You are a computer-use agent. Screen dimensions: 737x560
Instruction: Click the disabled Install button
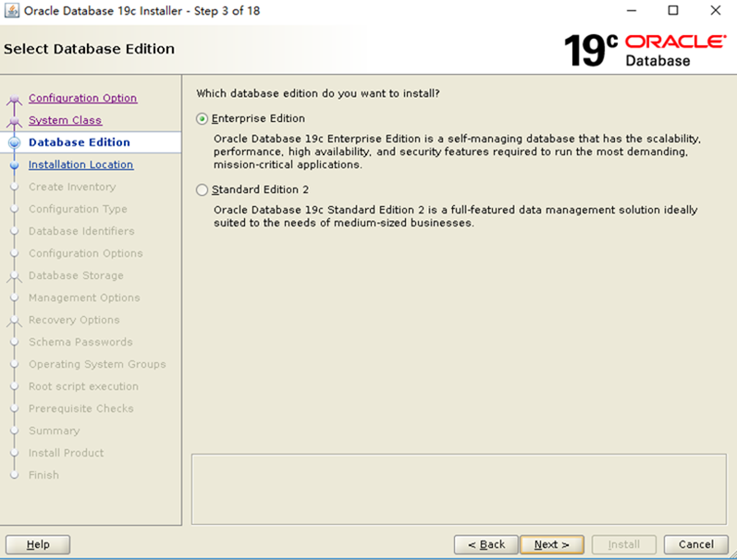pos(624,544)
